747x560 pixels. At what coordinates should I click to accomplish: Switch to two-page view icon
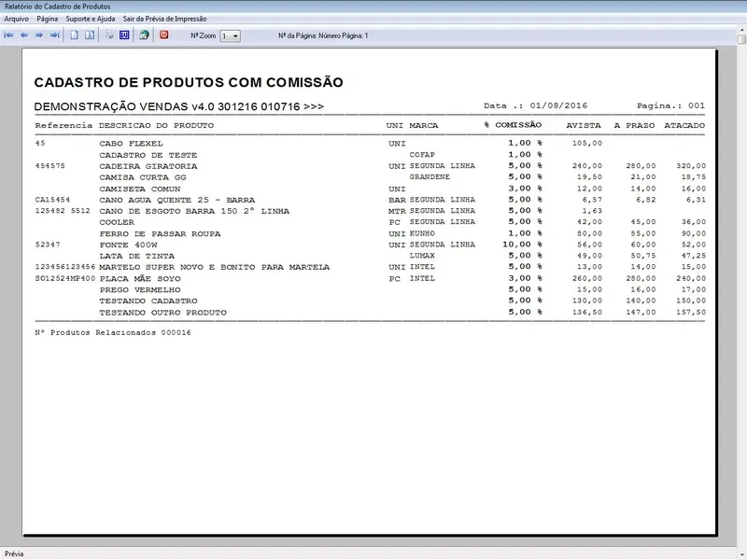pyautogui.click(x=90, y=35)
